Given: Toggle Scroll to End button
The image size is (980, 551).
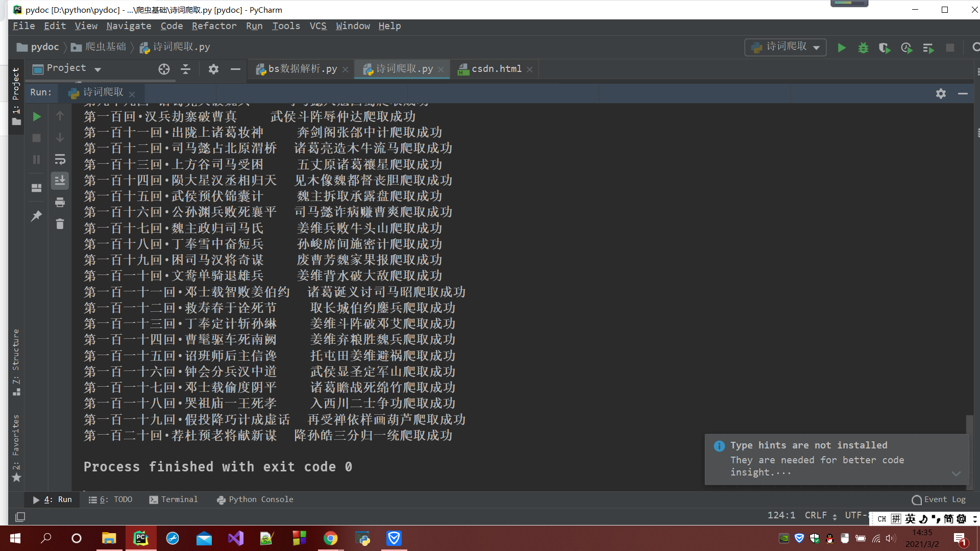Looking at the screenshot, I should coord(60,180).
